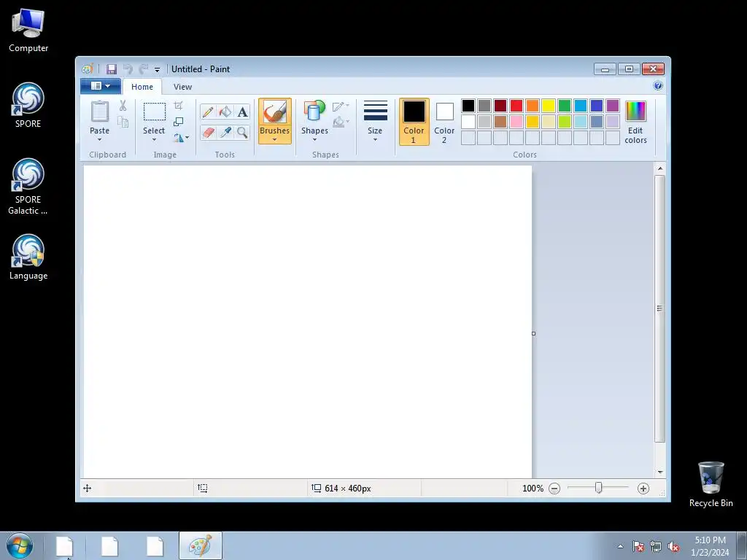Click the '100%' zoom level text
This screenshot has width=747, height=560.
point(533,488)
